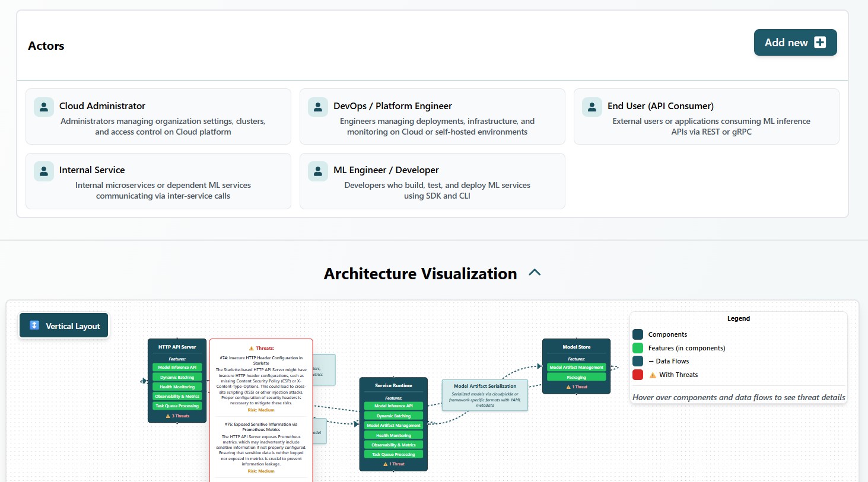Screen dimensions: 868x482
Task: Open threat #74 Insecure HTTP Header Configuration
Action: click(x=261, y=360)
